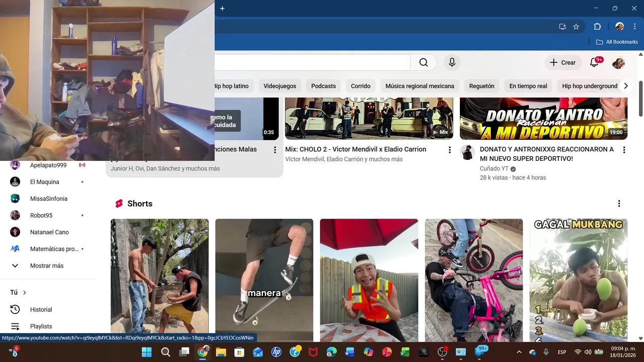
Task: Select the Hip hop underground chip
Action: (590, 86)
